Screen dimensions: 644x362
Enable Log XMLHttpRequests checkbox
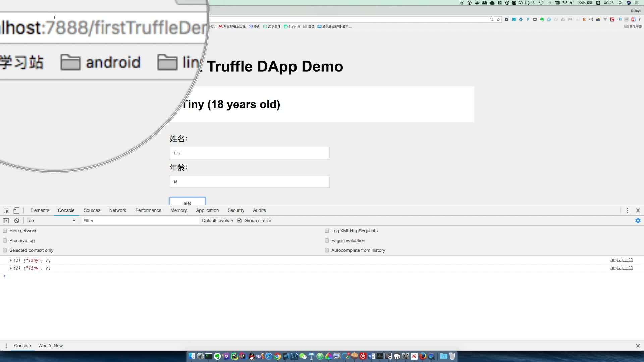click(327, 231)
